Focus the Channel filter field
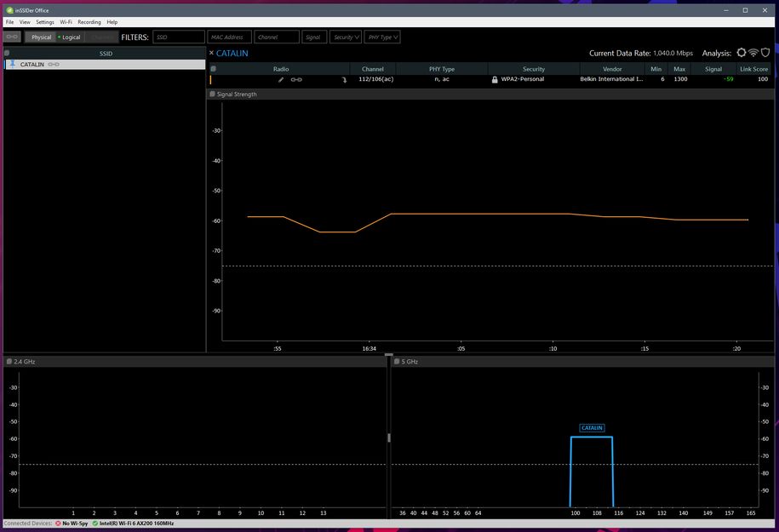779x532 pixels. pyautogui.click(x=276, y=37)
